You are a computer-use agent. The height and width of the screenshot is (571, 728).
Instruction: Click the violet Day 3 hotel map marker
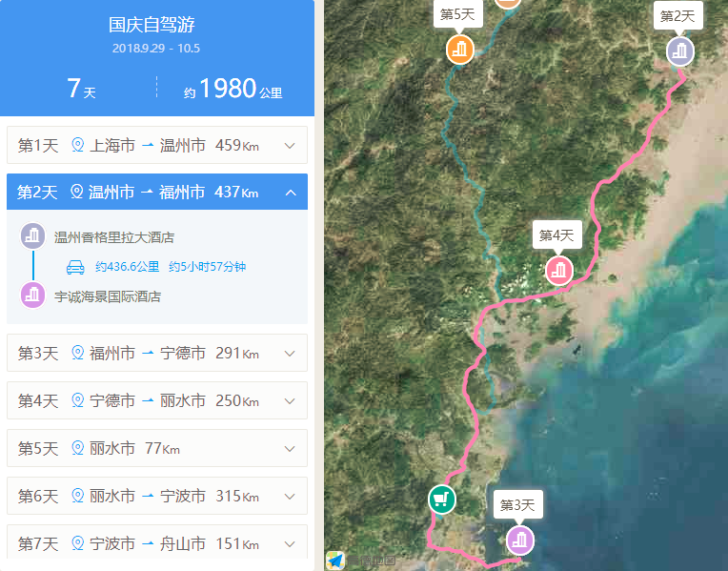point(519,540)
